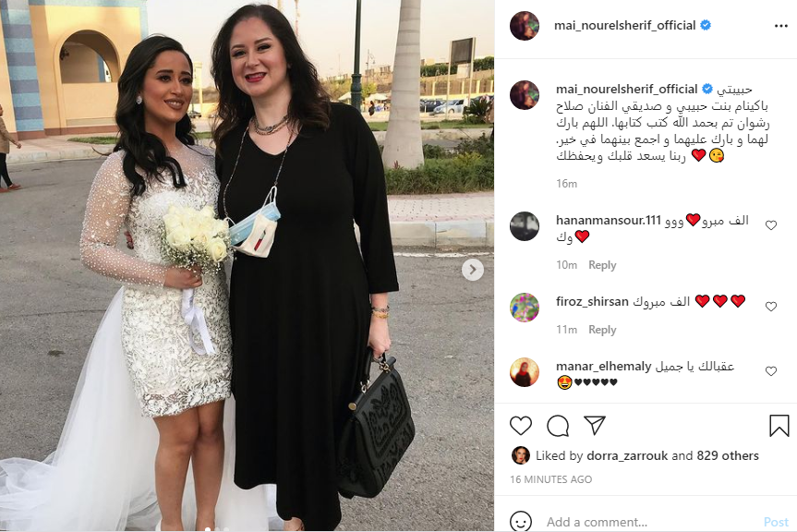Open the mai_nourelsherif_official username in the header
The width and height of the screenshot is (797, 532).
point(624,26)
